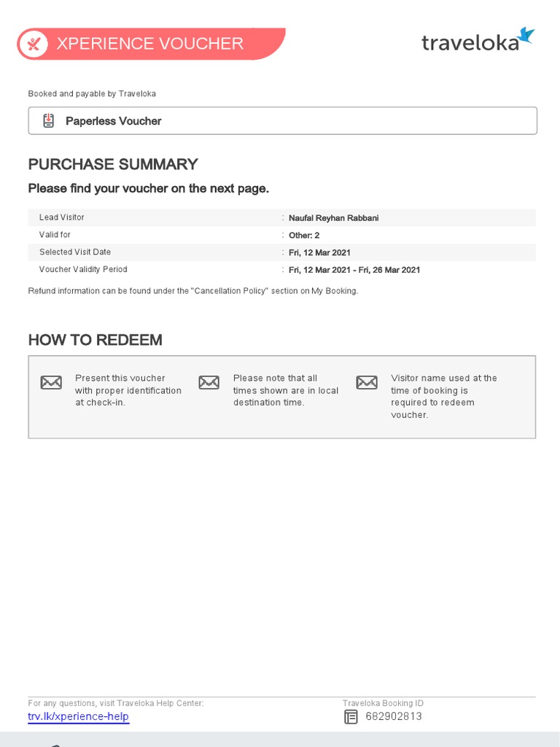Screen dimensions: 560x747
Task: Click the Paperless Voucher box
Action: 282,120
